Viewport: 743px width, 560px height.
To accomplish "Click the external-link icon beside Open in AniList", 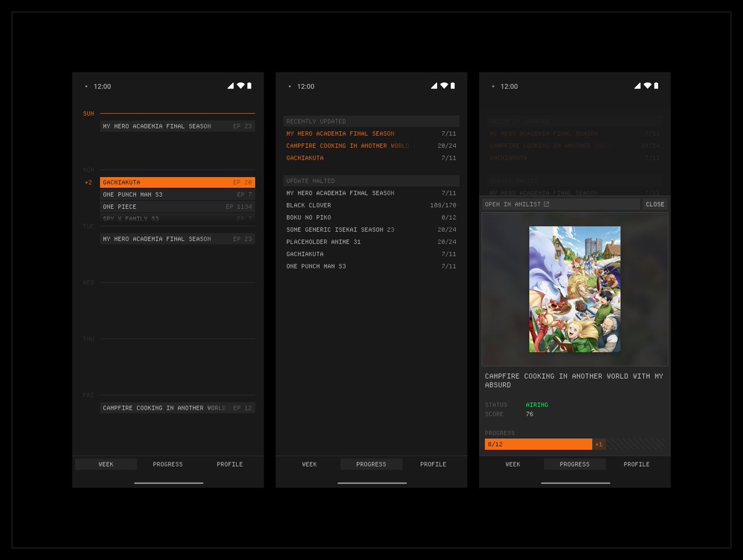I will pyautogui.click(x=546, y=204).
